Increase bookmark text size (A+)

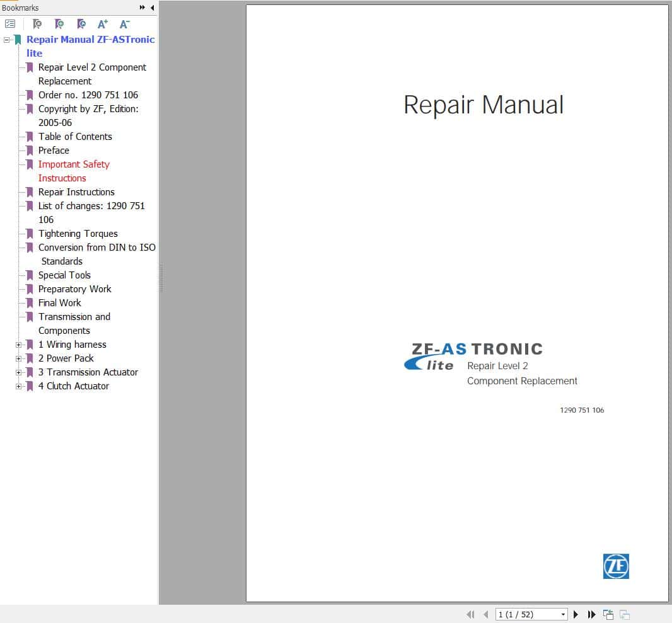[x=102, y=24]
